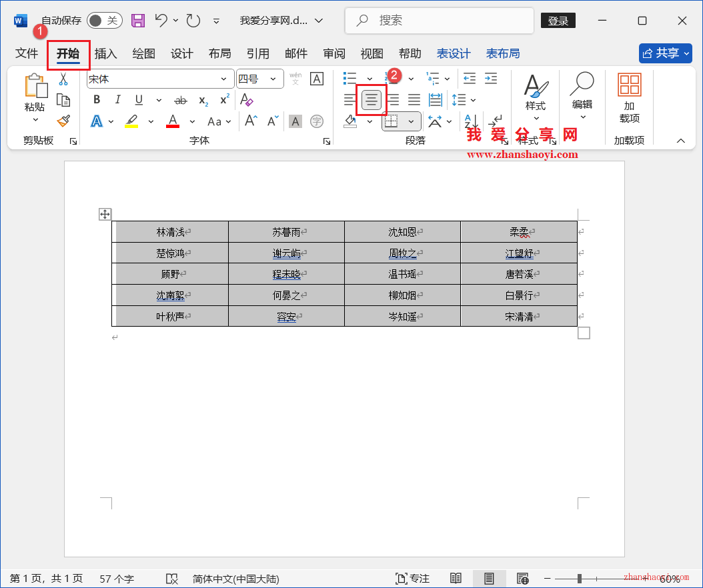Apply yellow text highlight color
This screenshot has width=703, height=588.
(x=131, y=121)
